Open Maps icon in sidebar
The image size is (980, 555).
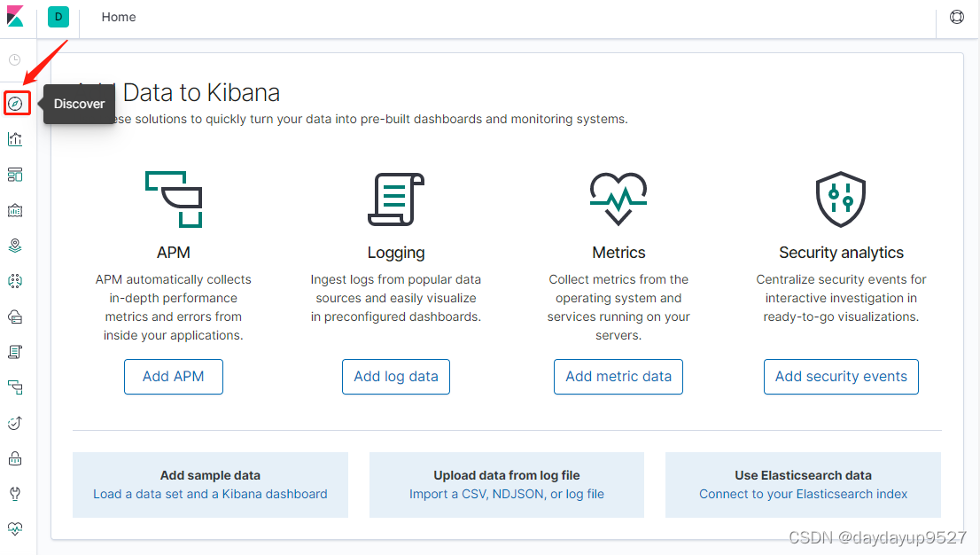point(15,246)
